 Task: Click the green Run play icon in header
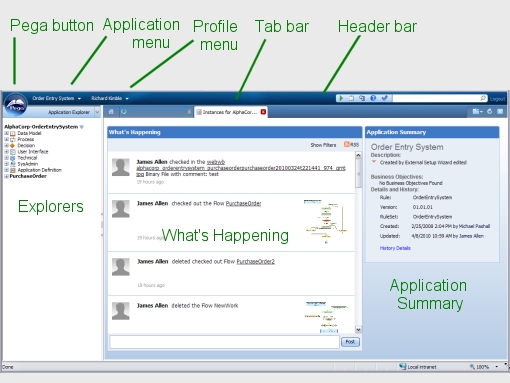pyautogui.click(x=341, y=98)
